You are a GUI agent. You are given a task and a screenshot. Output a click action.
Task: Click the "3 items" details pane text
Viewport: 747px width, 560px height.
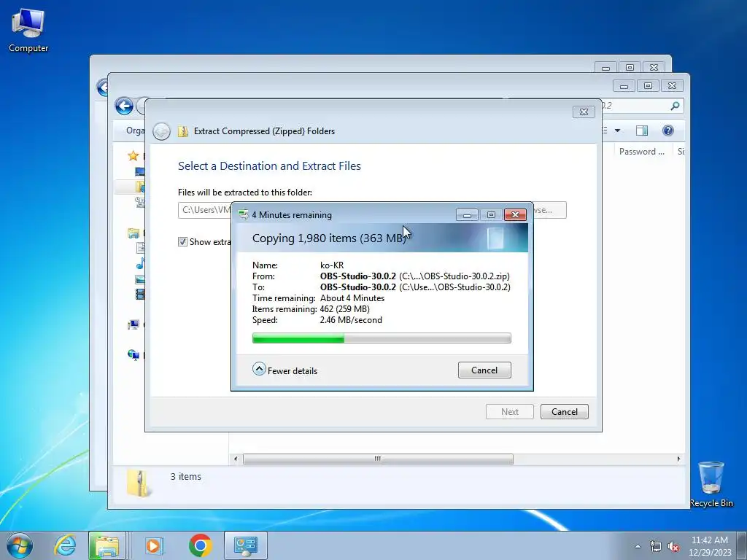tap(186, 476)
